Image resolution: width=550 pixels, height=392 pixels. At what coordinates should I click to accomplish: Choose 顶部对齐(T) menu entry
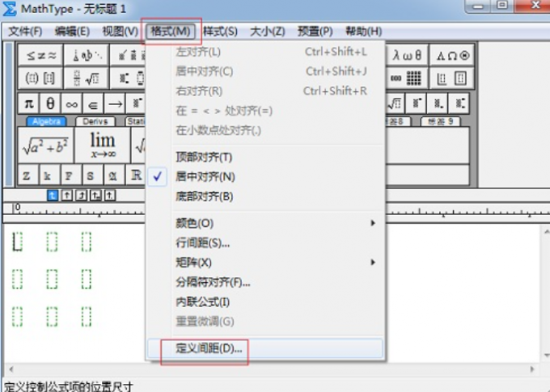pyautogui.click(x=265, y=157)
